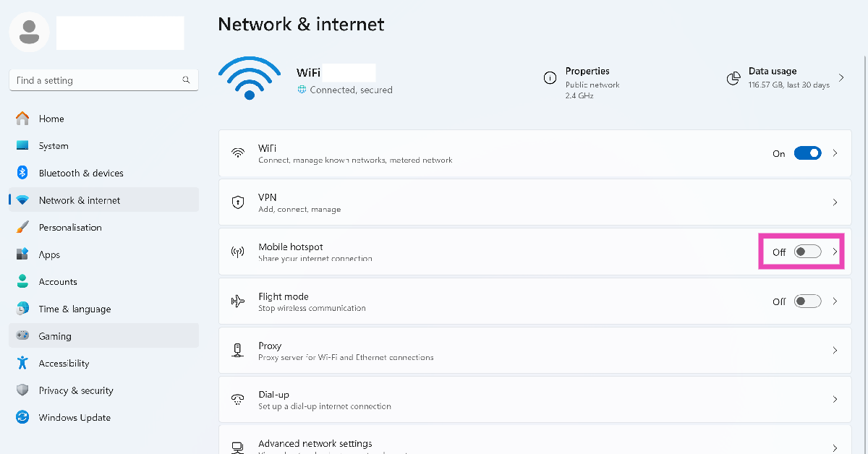
Task: Open Windows Update in the sidebar
Action: click(x=75, y=418)
